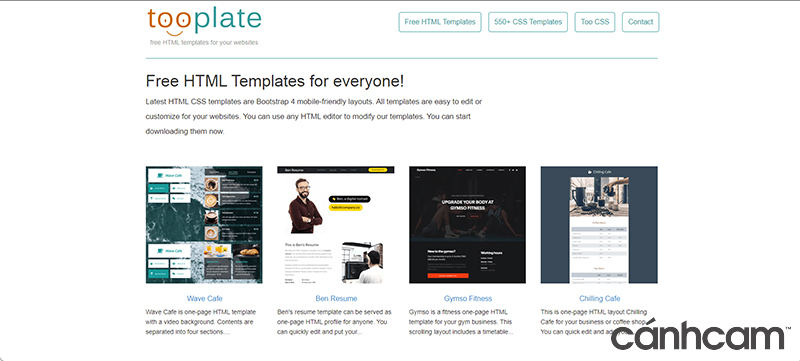Click the description starting "Gymso is a fitness one-page HTML"
This screenshot has width=800, height=361.
[x=461, y=322]
